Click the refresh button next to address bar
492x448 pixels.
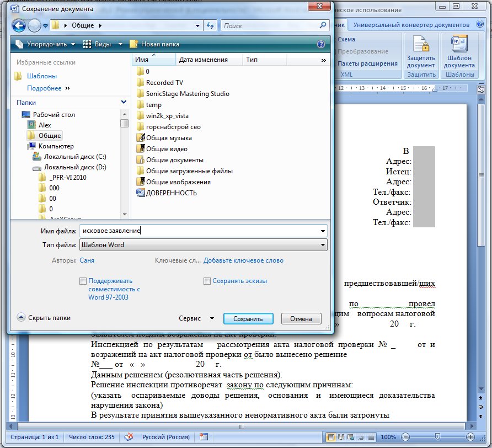[x=210, y=25]
